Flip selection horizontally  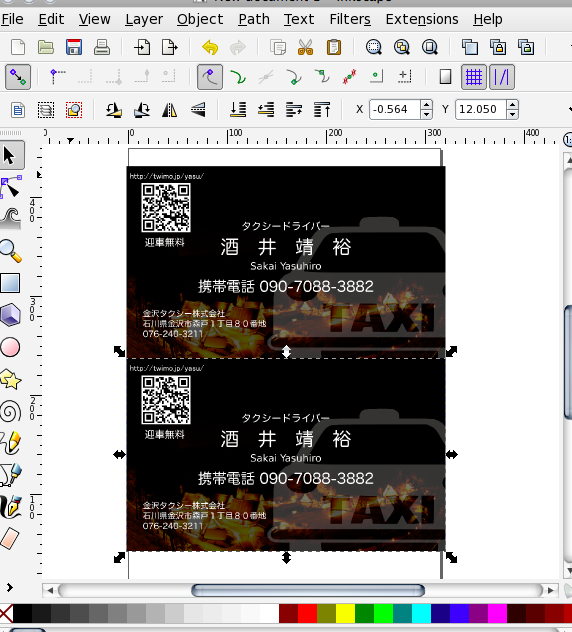click(x=170, y=110)
